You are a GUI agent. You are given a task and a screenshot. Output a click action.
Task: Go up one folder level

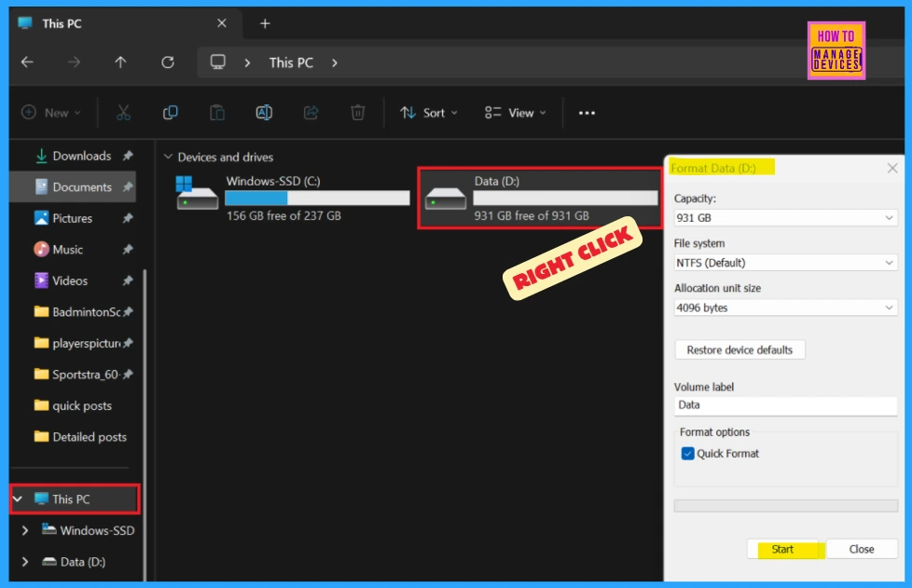point(120,62)
